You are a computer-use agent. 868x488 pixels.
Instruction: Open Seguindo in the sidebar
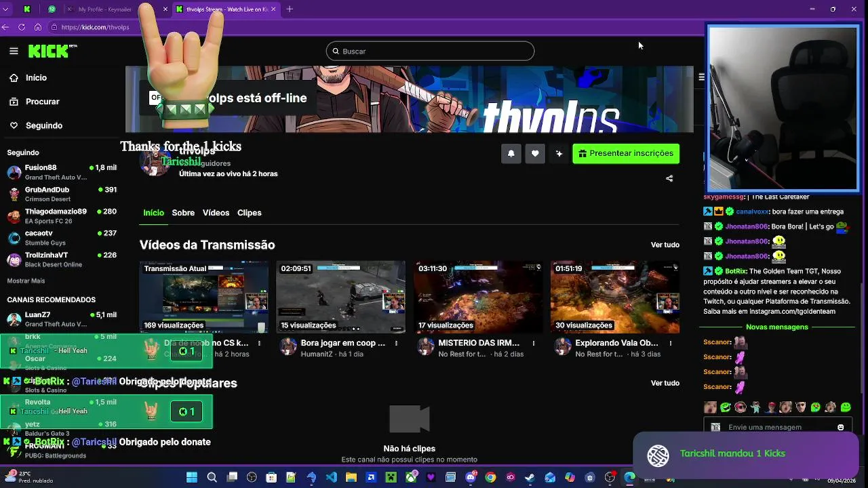pos(43,125)
